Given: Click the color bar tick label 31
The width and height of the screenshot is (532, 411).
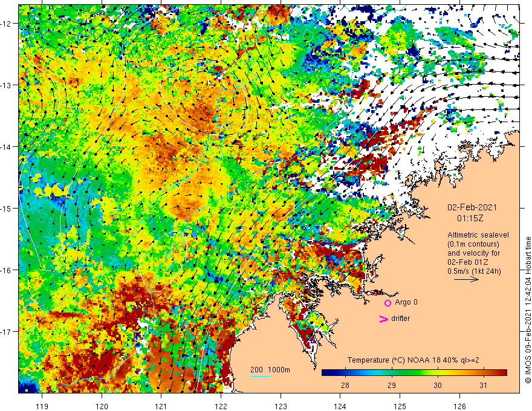Looking at the screenshot, I should click(484, 385).
